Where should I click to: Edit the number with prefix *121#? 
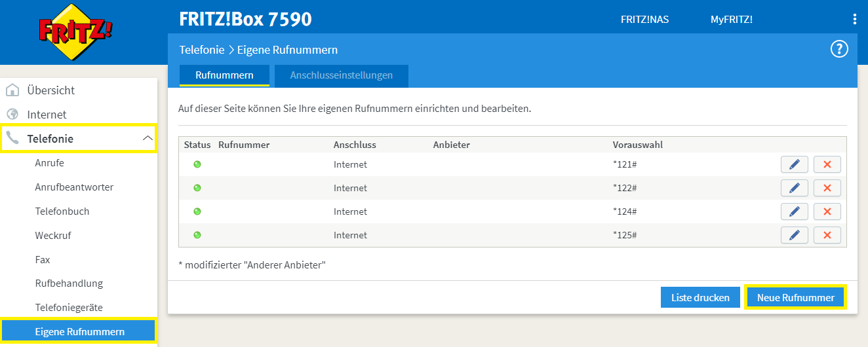pos(795,164)
